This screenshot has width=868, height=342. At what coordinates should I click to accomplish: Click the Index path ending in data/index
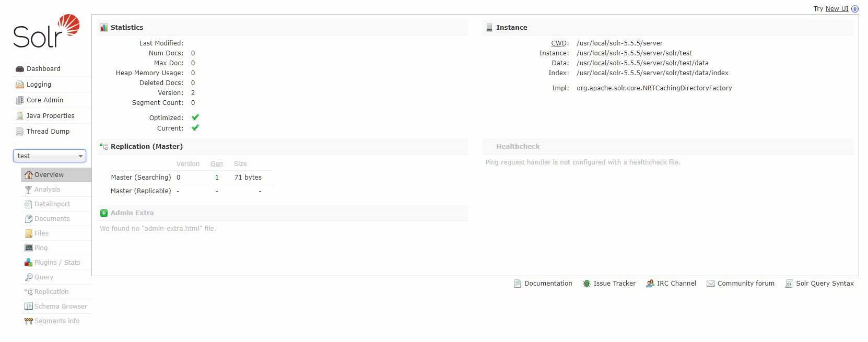tap(653, 73)
